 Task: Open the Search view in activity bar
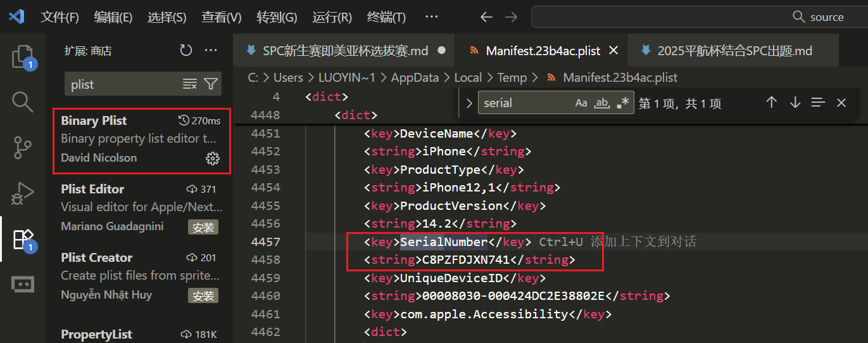point(23,101)
